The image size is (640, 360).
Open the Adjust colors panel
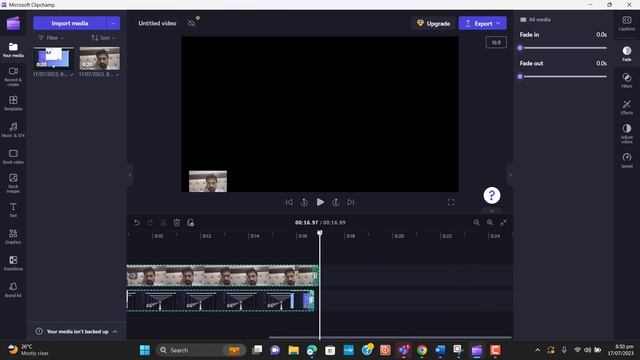coord(627,134)
